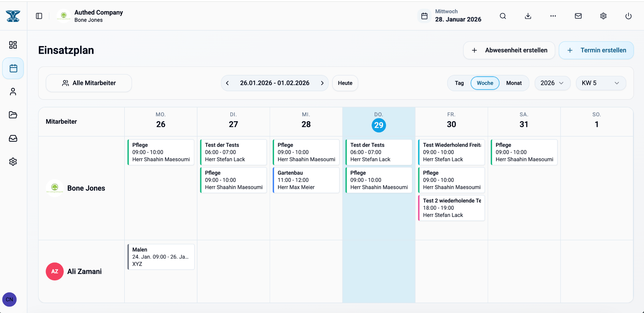Viewport: 644px width, 313px height.
Task: Click 28. Januar 2026 date text
Action: pos(458,19)
